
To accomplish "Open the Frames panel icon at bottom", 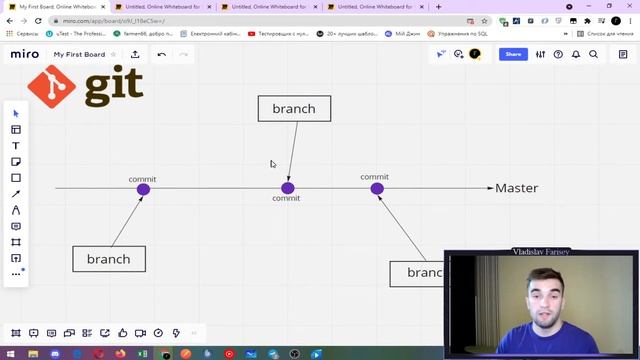I will click(x=16, y=333).
